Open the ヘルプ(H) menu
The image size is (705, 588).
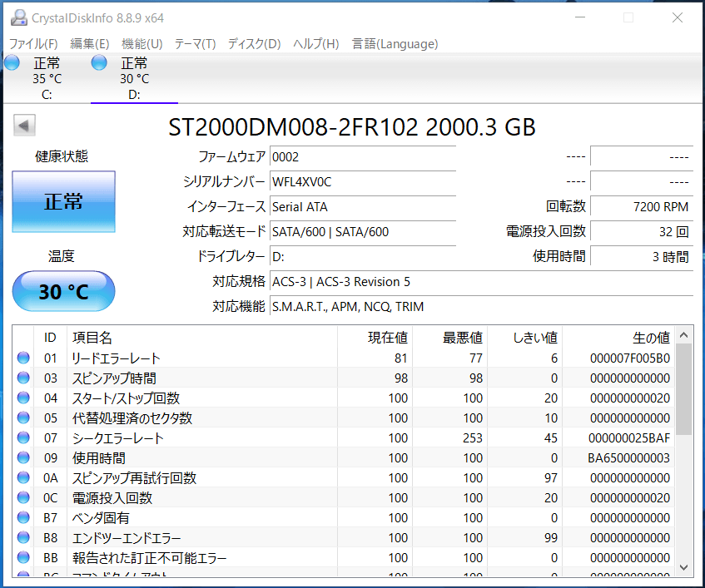(x=316, y=43)
